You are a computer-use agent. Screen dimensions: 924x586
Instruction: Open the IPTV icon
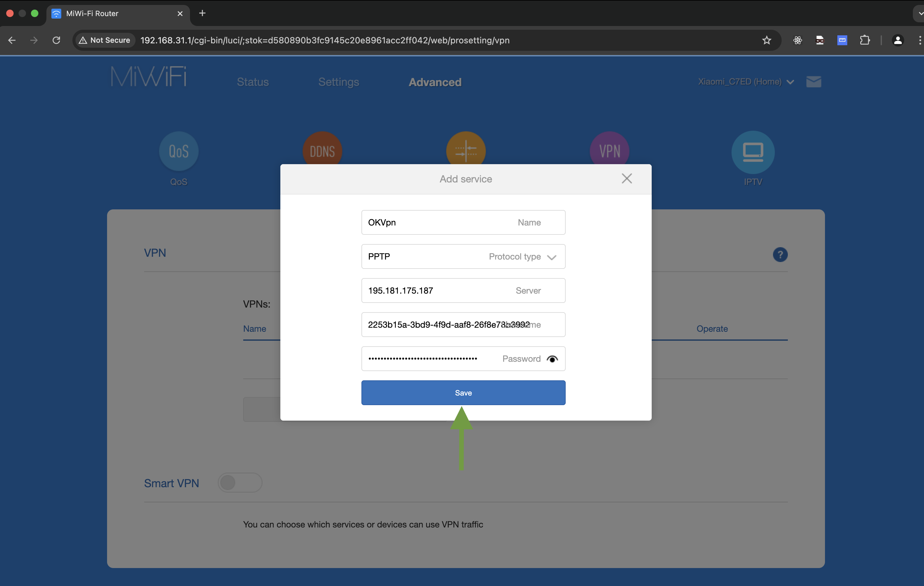(x=753, y=152)
